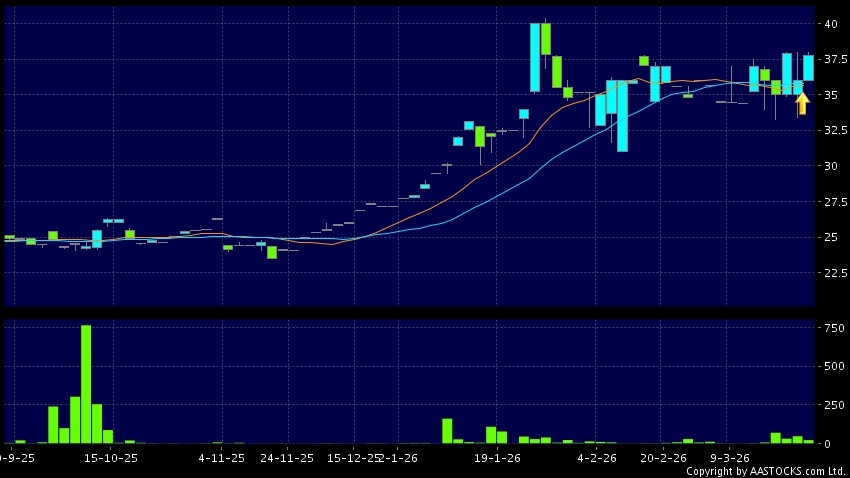This screenshot has height=478, width=850.
Task: Open the AASTOCKS.com copyright text
Action: 766,471
